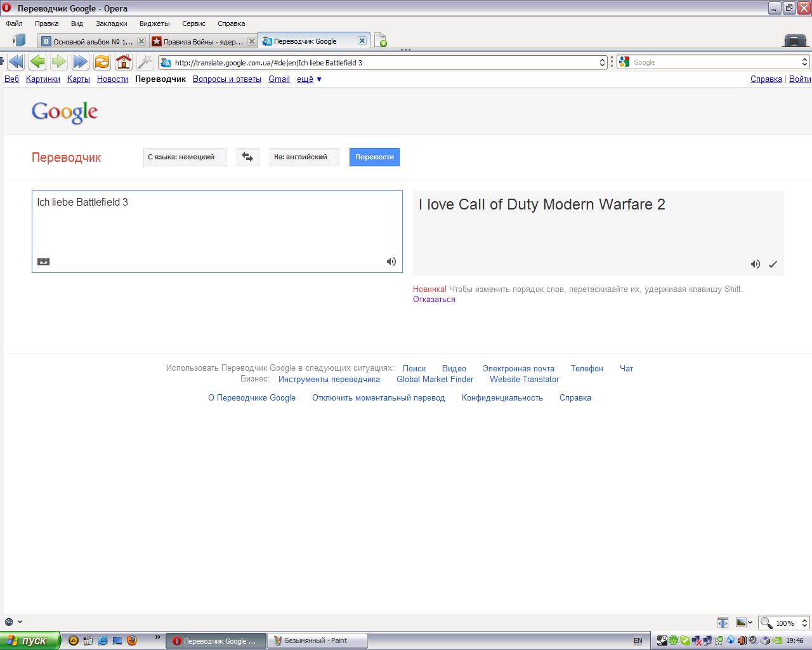The height and width of the screenshot is (650, 812).
Task: Click the wand icon in navigation toolbar
Action: (145, 62)
